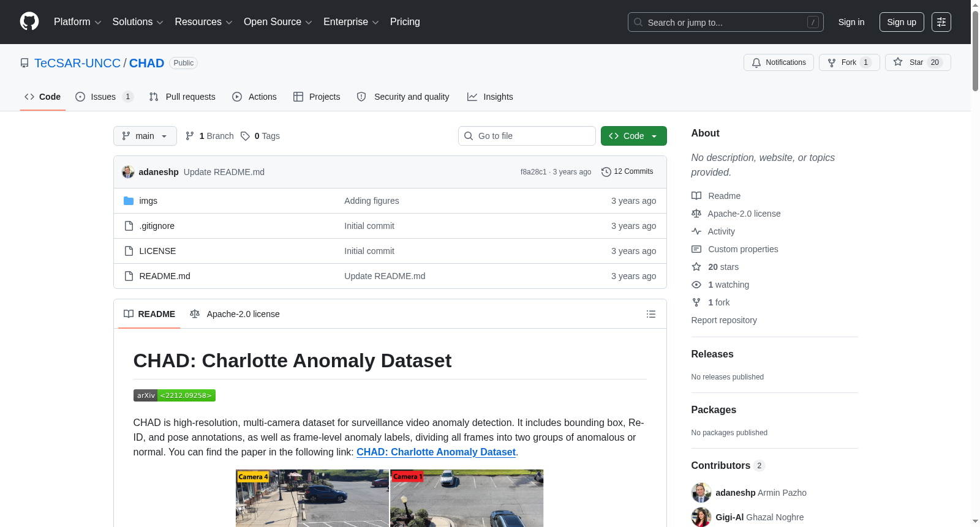
Task: Open the Adding figures commit message
Action: coord(372,201)
